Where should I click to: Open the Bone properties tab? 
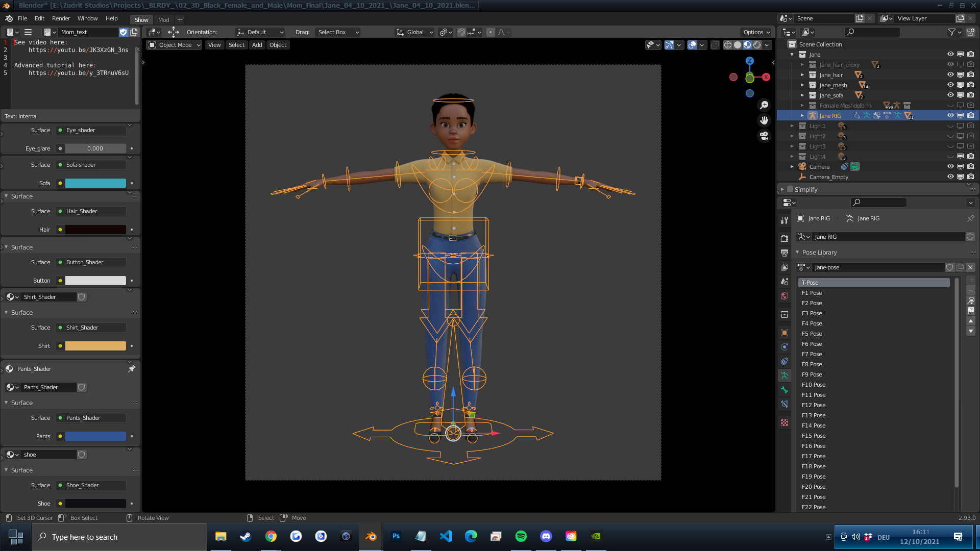click(x=785, y=390)
